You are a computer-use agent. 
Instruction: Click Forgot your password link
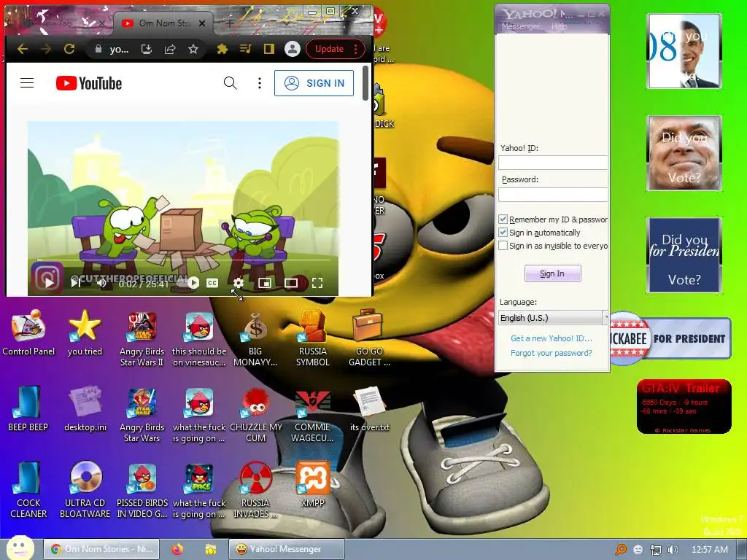(551, 353)
